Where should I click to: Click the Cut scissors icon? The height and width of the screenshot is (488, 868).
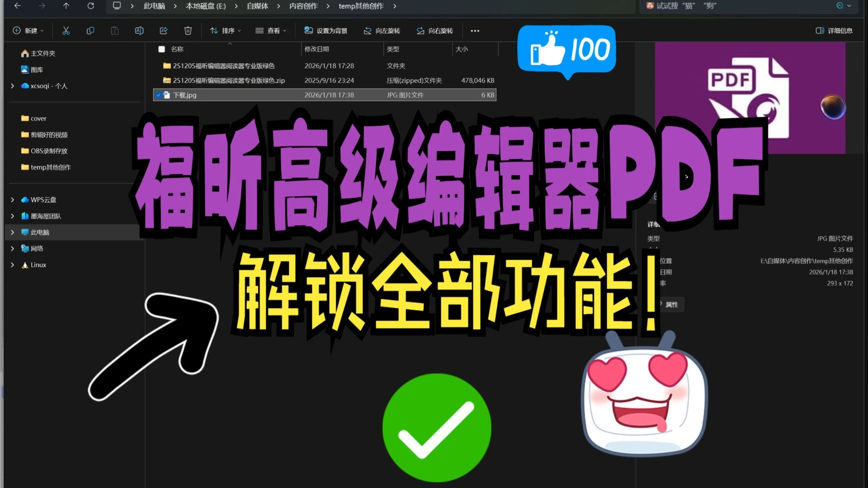click(x=66, y=31)
